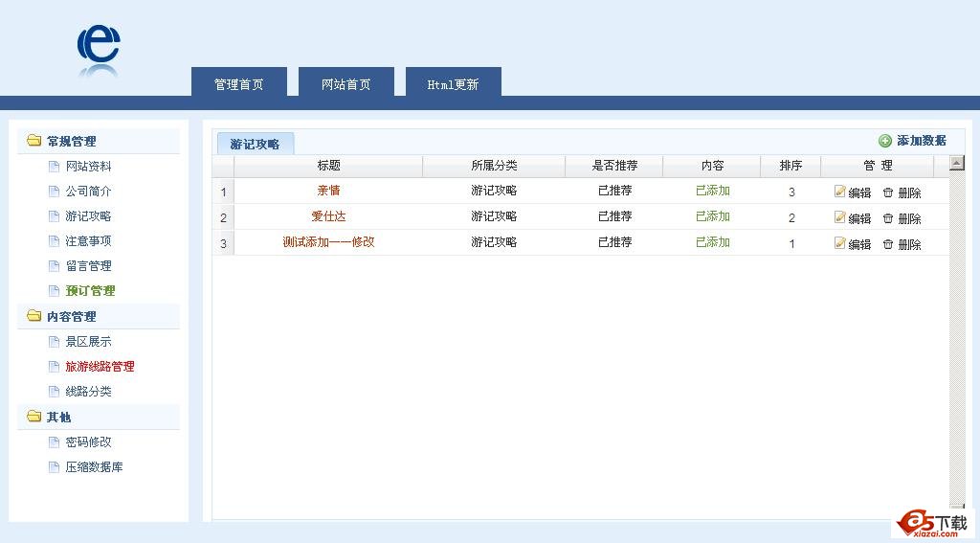
Task: Click the 内容管理 section label
Action: (71, 317)
